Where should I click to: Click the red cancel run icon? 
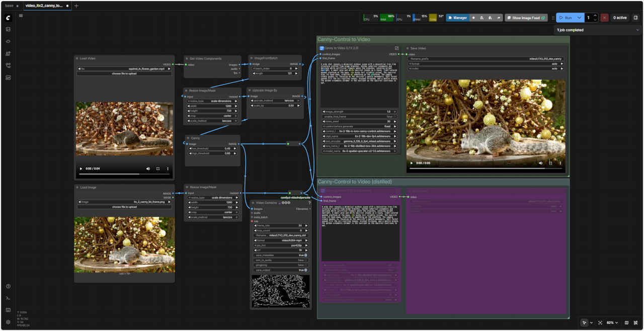click(x=604, y=18)
